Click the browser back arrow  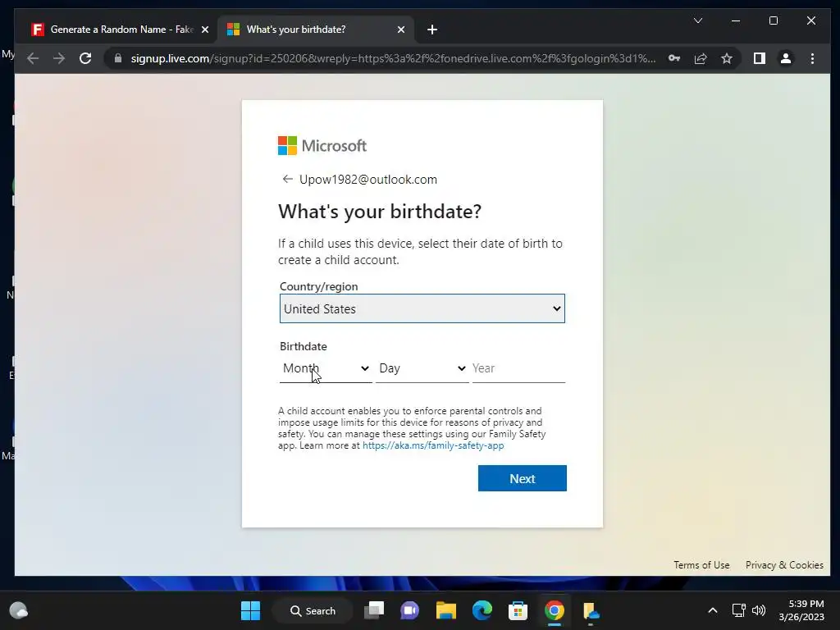(x=33, y=58)
